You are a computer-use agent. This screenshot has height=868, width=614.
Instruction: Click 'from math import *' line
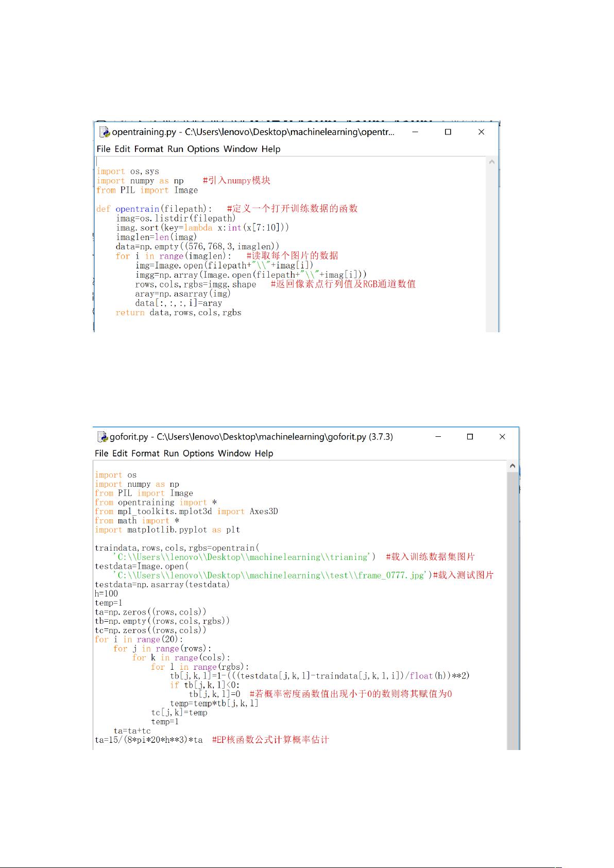[x=137, y=520]
